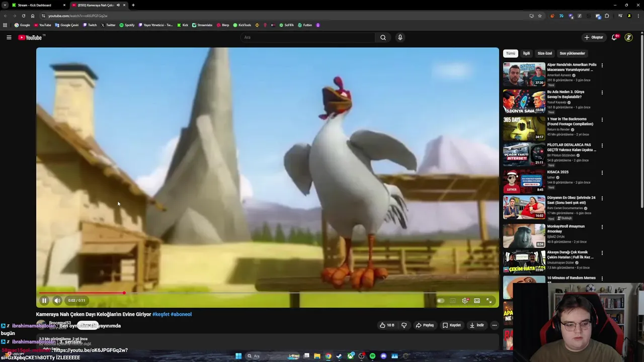Dislike the video with thumbs down

[404, 325]
